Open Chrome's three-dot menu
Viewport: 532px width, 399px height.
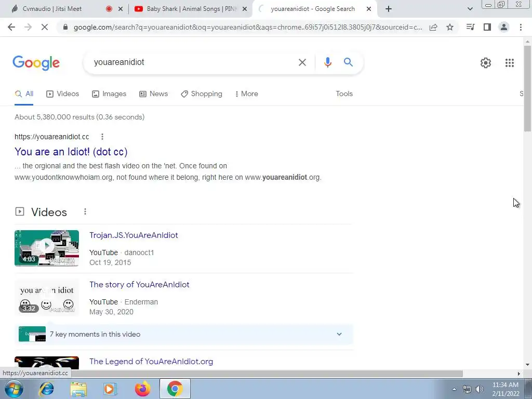[x=521, y=27]
